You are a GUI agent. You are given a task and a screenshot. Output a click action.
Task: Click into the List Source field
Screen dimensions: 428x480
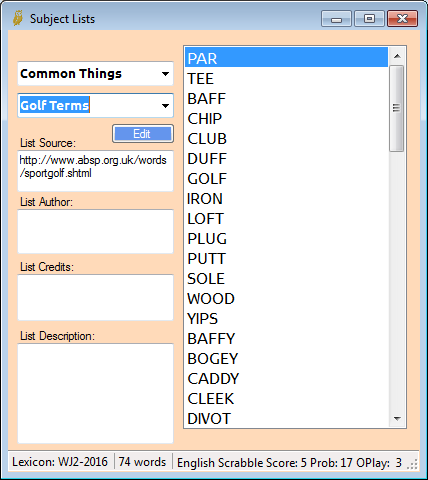(95, 171)
